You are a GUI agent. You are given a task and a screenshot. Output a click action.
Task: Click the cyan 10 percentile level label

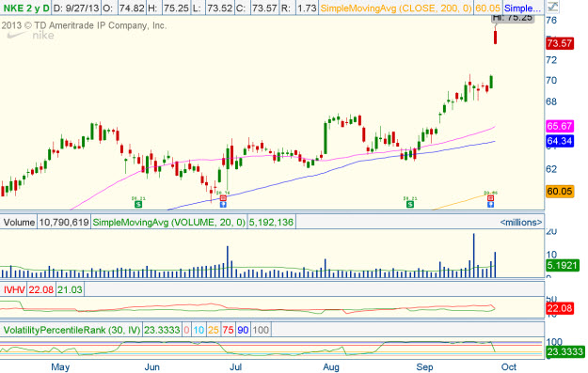pyautogui.click(x=199, y=330)
